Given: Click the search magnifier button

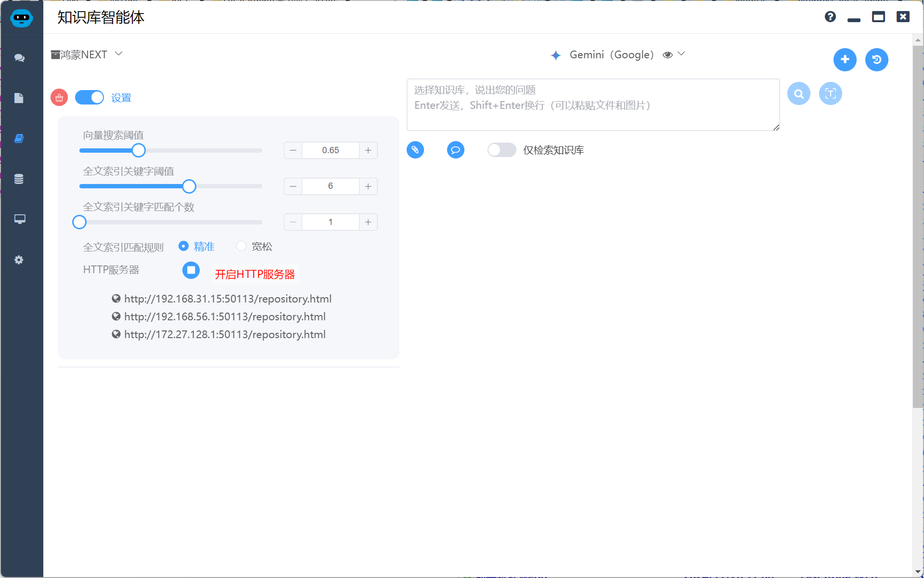Looking at the screenshot, I should (x=799, y=93).
